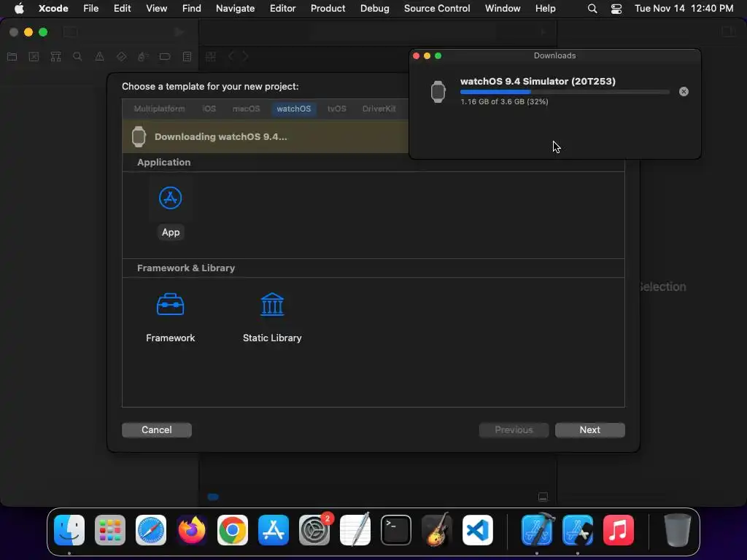Open the Issue navigator warning icon
Image resolution: width=747 pixels, height=560 pixels.
click(x=99, y=57)
